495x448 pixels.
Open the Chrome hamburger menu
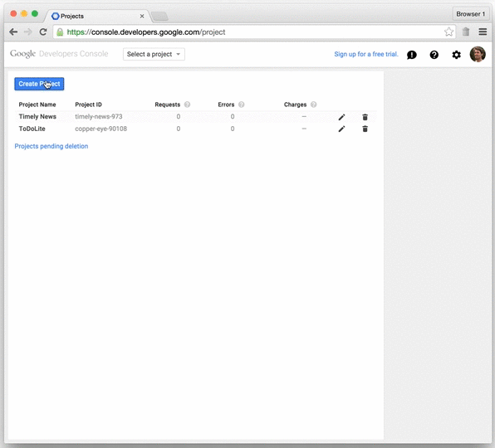[x=483, y=32]
